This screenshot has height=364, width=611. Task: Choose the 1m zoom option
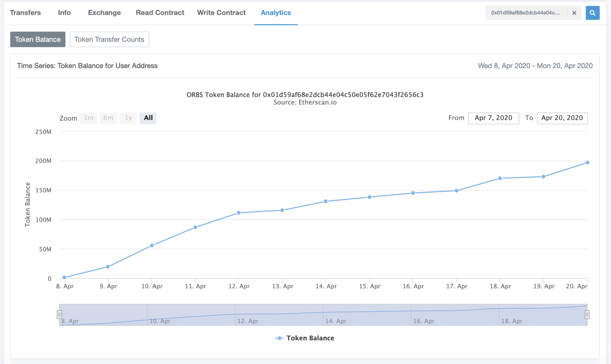click(x=89, y=118)
